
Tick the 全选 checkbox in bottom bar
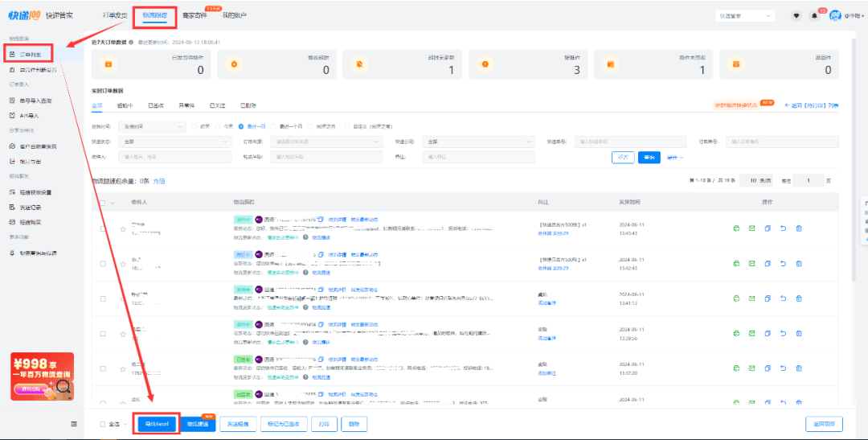(x=102, y=424)
